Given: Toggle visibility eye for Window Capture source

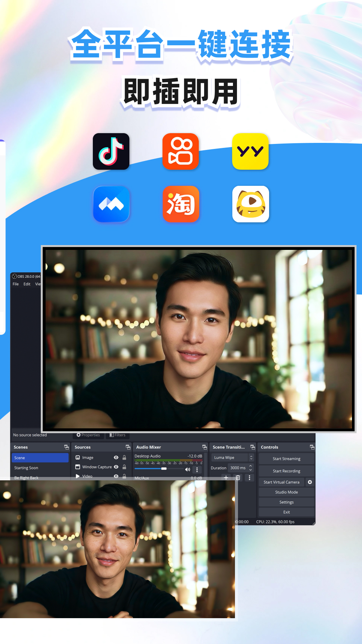Looking at the screenshot, I should (x=116, y=467).
